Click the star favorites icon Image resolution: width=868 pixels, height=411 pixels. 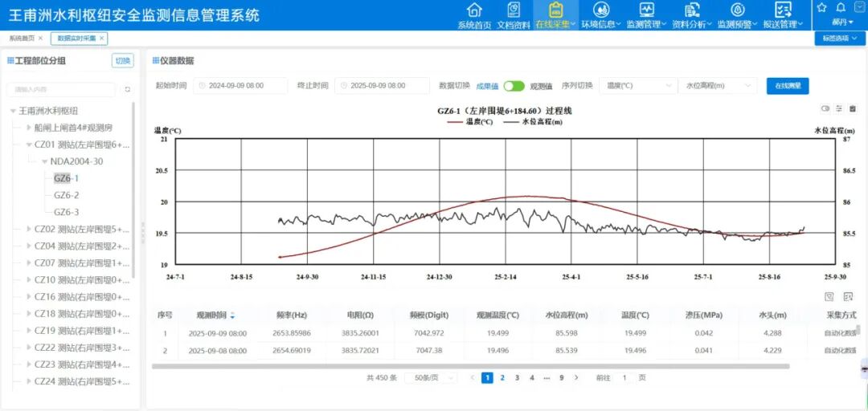pyautogui.click(x=821, y=7)
